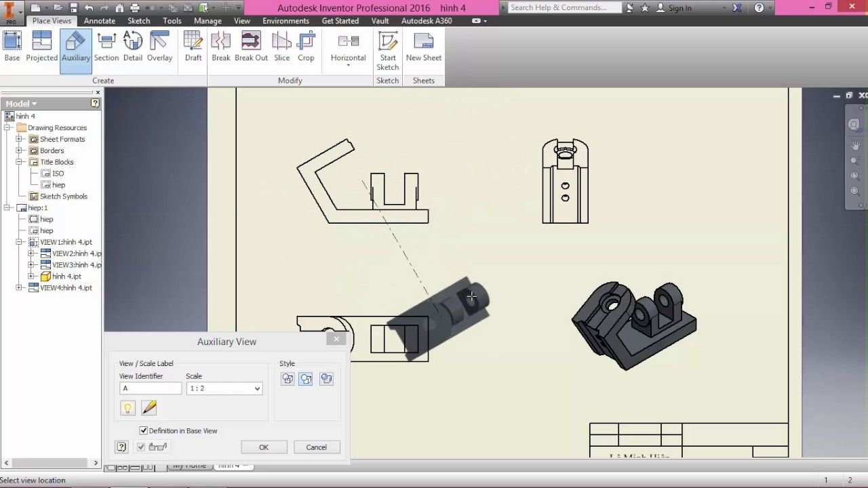The width and height of the screenshot is (868, 488).
Task: Select the Projected view tool
Action: (41, 47)
